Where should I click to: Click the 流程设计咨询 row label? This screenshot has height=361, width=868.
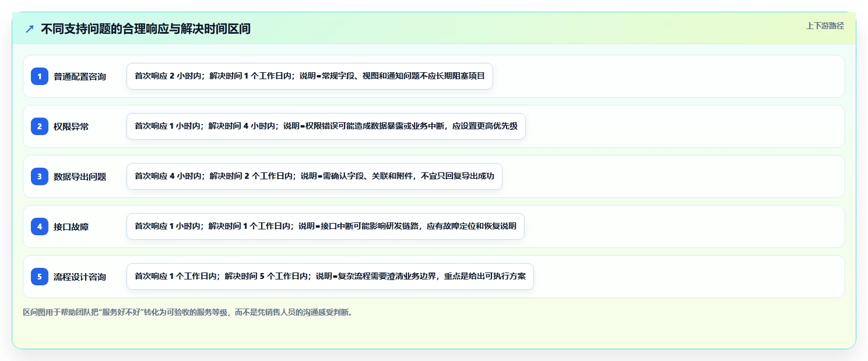[80, 277]
